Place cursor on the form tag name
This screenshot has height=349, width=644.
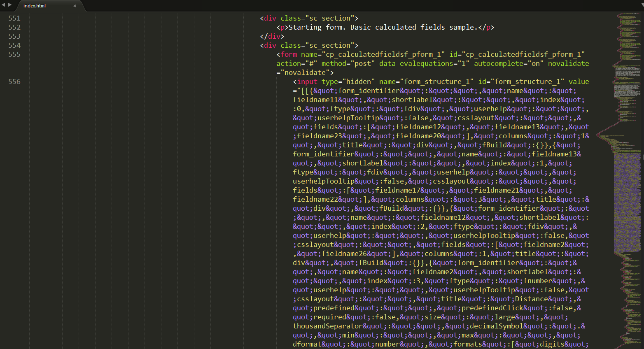pos(289,54)
